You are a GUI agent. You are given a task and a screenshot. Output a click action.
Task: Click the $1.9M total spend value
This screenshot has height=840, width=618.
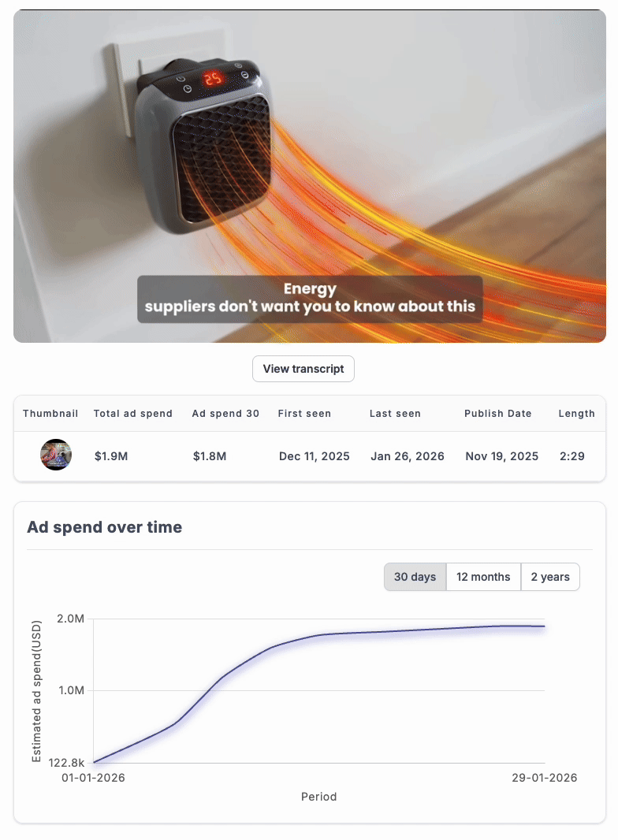[x=111, y=456]
